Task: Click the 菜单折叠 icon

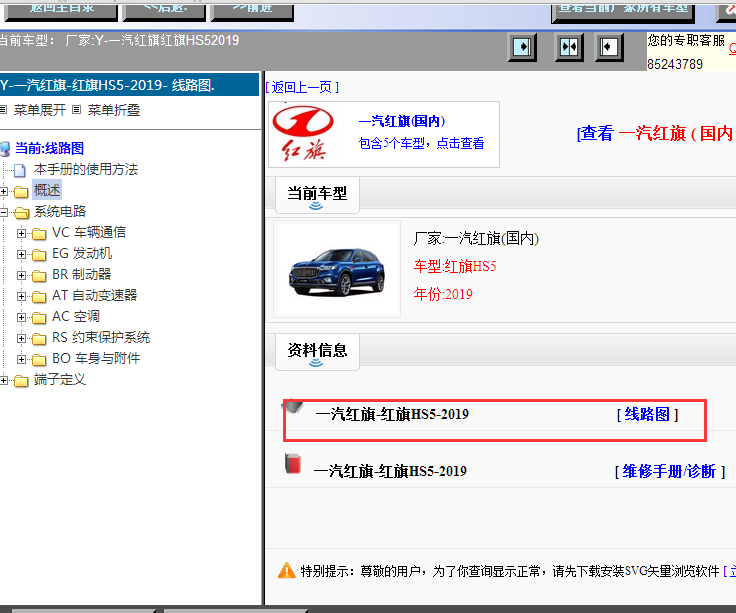Action: pyautogui.click(x=77, y=110)
